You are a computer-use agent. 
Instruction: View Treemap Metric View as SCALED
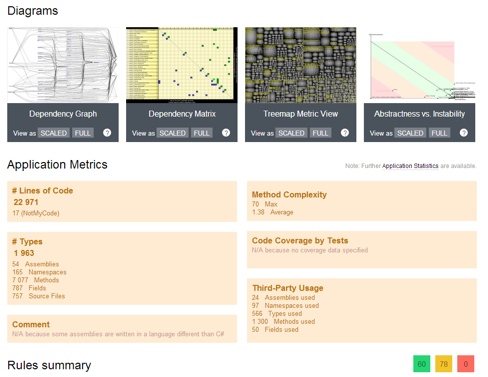292,133
